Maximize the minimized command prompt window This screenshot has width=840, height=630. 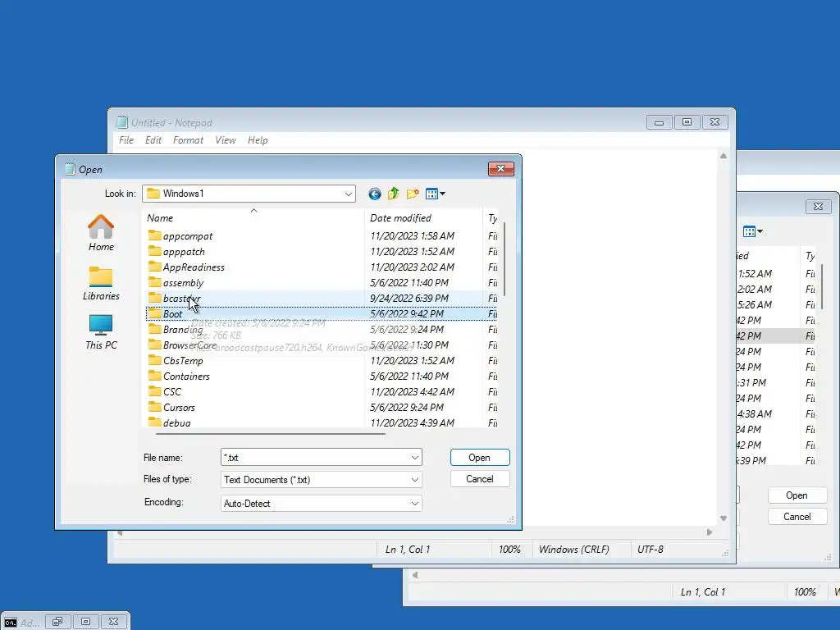[x=85, y=622]
